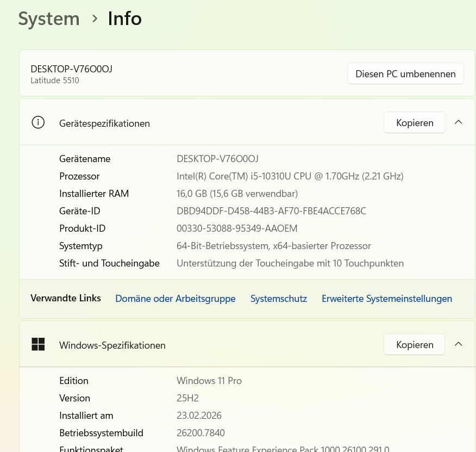Select the Windows 11 Pro edition value

click(209, 381)
